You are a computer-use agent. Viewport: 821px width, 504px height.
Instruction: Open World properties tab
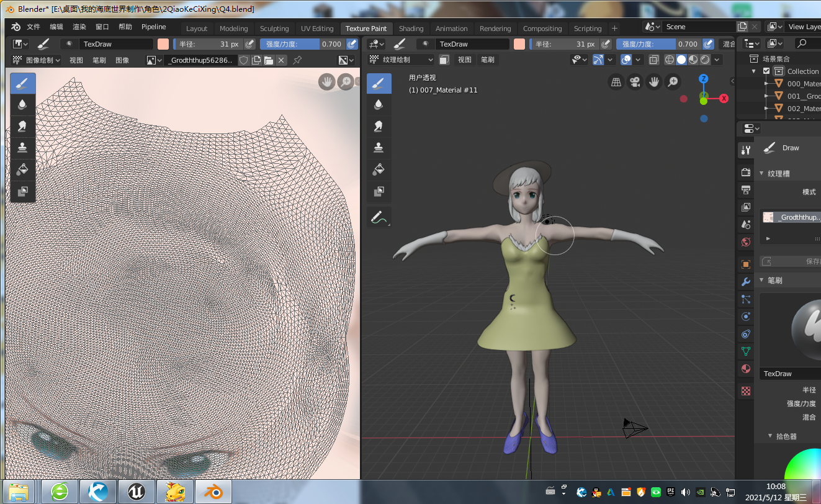746,241
